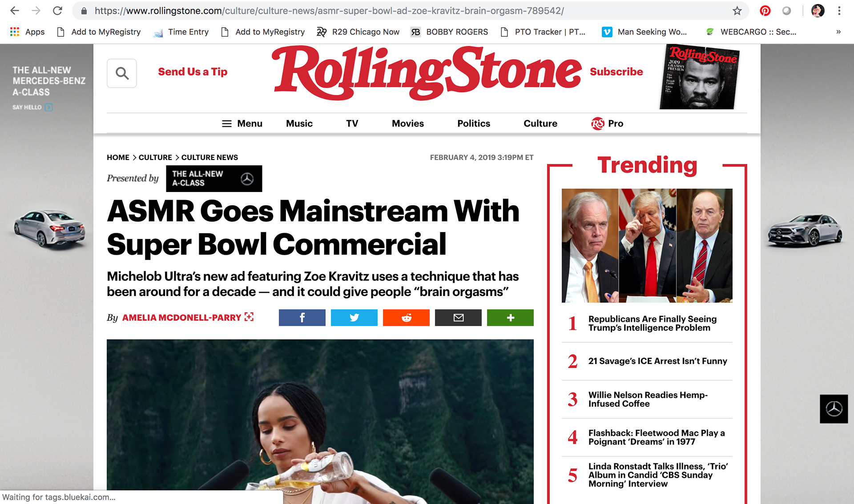This screenshot has height=504, width=854.
Task: Open 21 Savage's ICE Arrest Isn't Funny
Action: [658, 361]
